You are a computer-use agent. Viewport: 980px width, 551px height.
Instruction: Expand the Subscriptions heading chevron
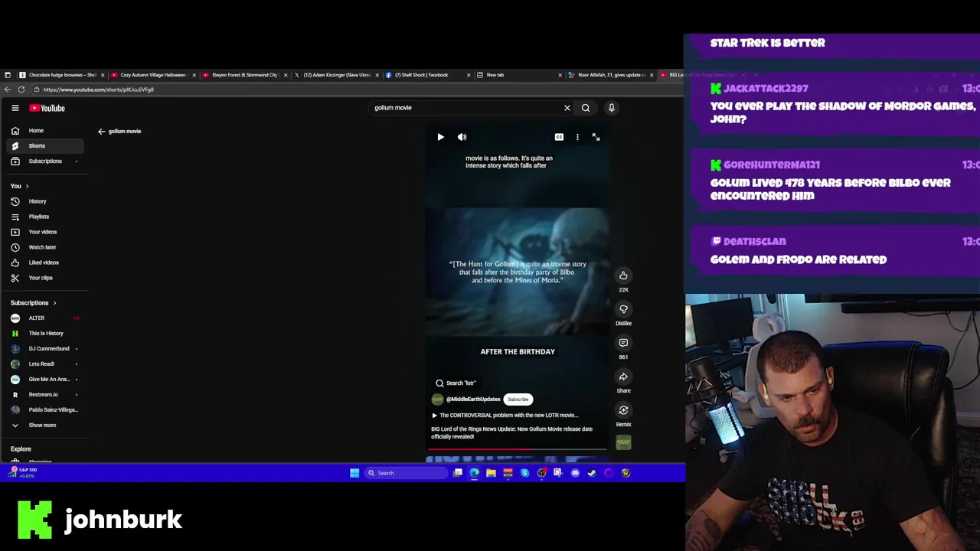coord(54,303)
